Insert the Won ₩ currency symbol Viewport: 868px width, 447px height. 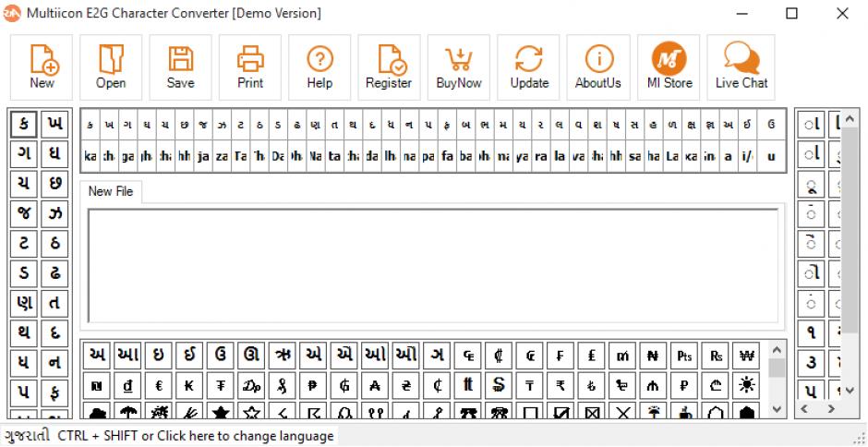click(x=746, y=356)
